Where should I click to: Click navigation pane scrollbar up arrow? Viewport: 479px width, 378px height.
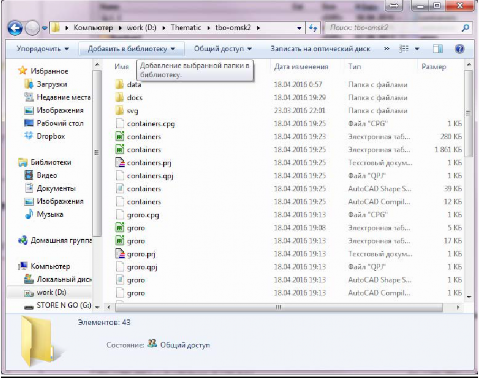coord(97,64)
